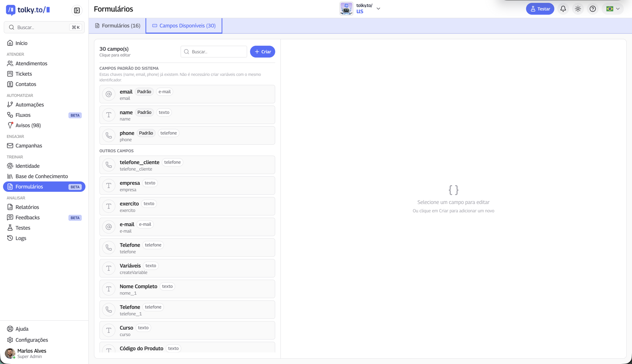The height and width of the screenshot is (364, 632).
Task: Select Campos Disponíveis (30) tab
Action: 184,25
